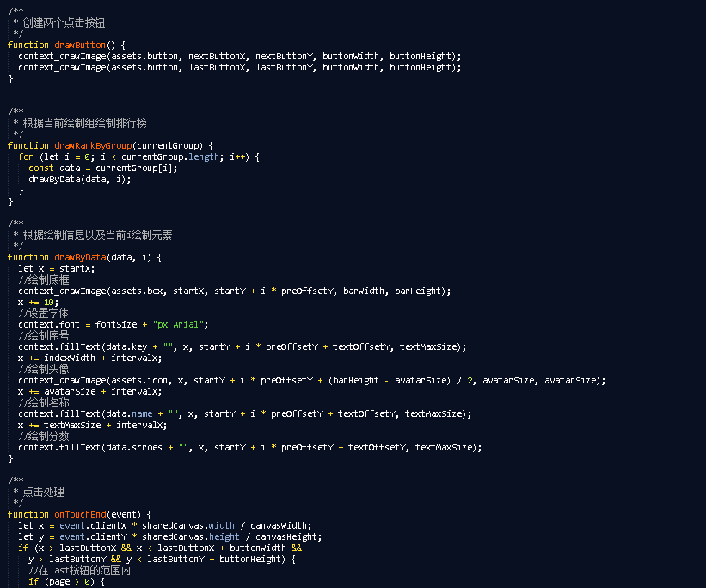Click the line x += 10;

(39, 303)
